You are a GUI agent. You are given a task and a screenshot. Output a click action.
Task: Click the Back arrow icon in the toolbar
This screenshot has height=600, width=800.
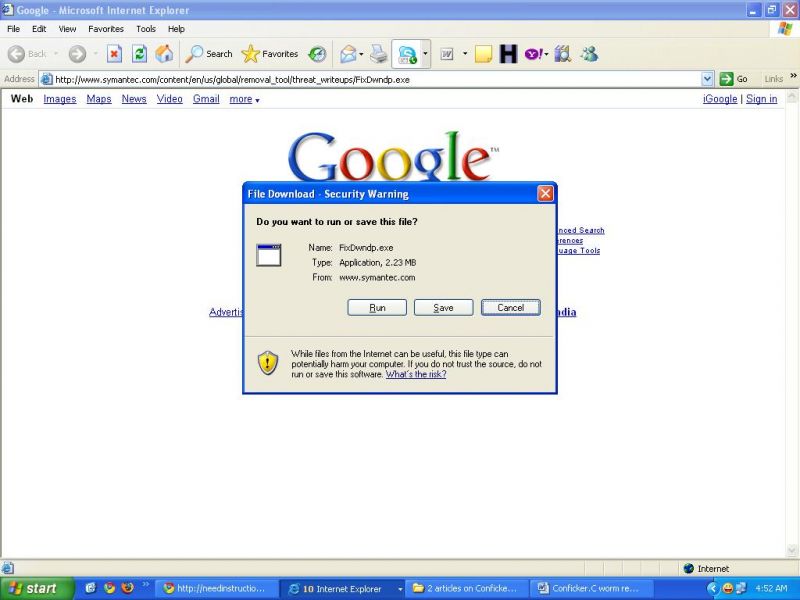16,54
